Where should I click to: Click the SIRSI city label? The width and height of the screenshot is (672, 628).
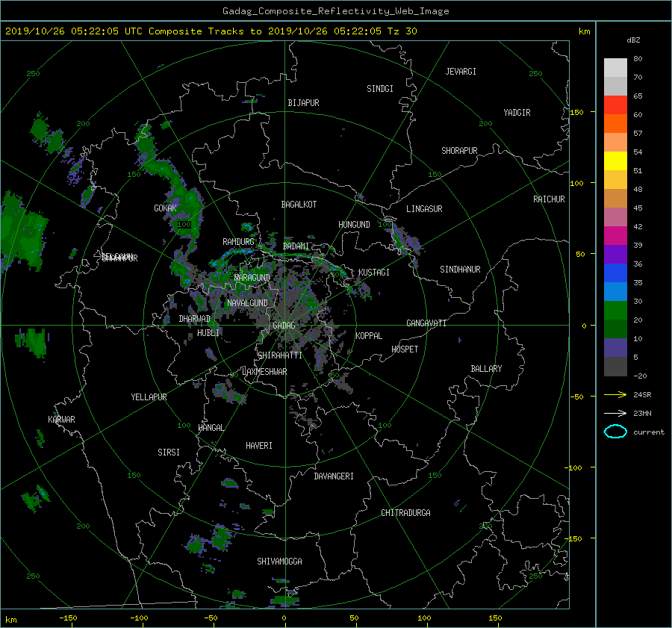(169, 453)
